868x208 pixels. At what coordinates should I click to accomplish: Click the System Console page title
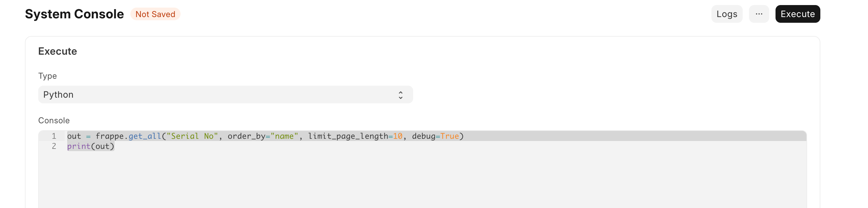pos(74,14)
